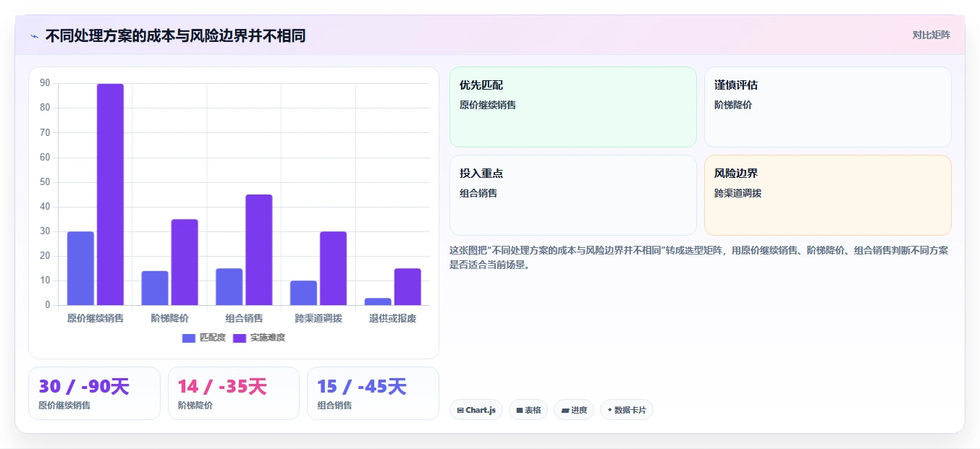Click the purple 实施难度 bar for 原价继续销售

click(110, 194)
